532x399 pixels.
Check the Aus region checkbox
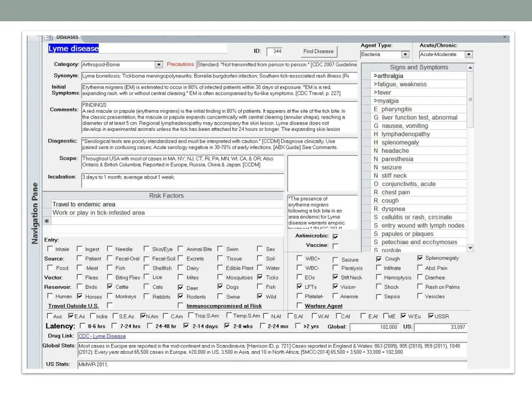(49, 316)
